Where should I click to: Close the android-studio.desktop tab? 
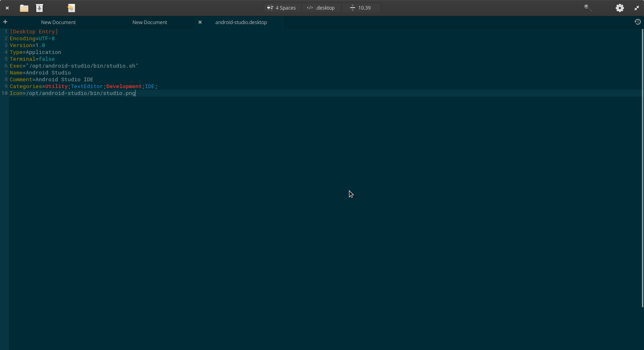(200, 22)
